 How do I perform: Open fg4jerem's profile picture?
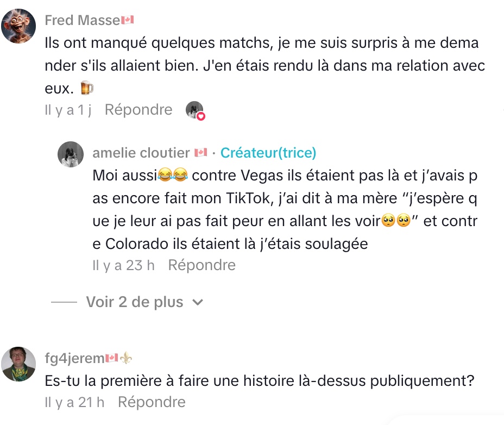coord(19,364)
